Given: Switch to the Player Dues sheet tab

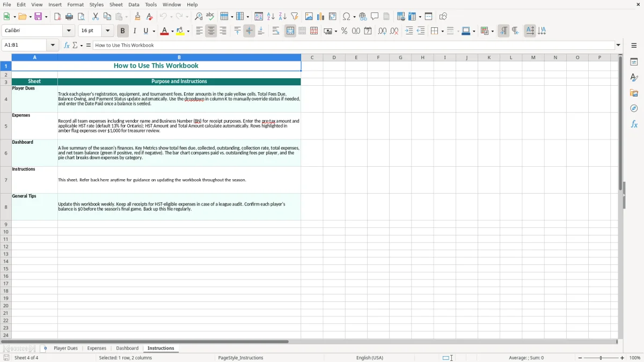Looking at the screenshot, I should (65, 349).
